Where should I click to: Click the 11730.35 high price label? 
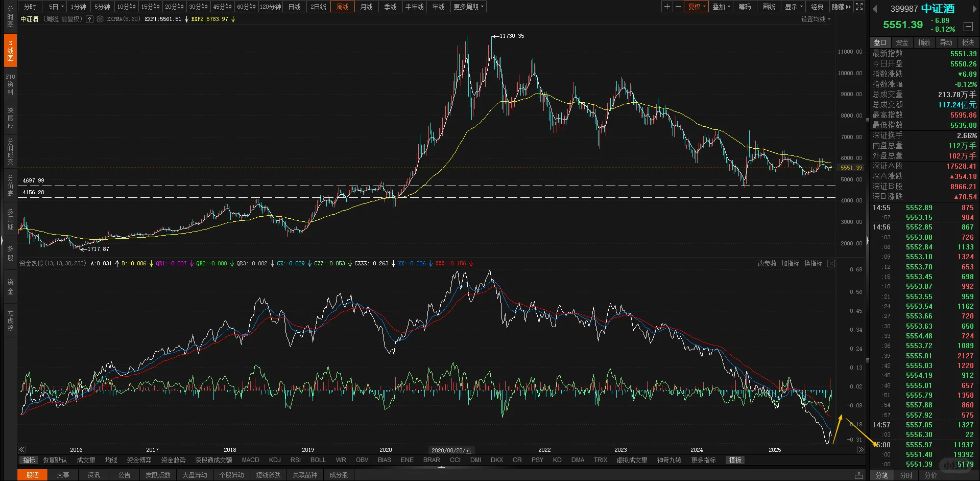click(512, 36)
